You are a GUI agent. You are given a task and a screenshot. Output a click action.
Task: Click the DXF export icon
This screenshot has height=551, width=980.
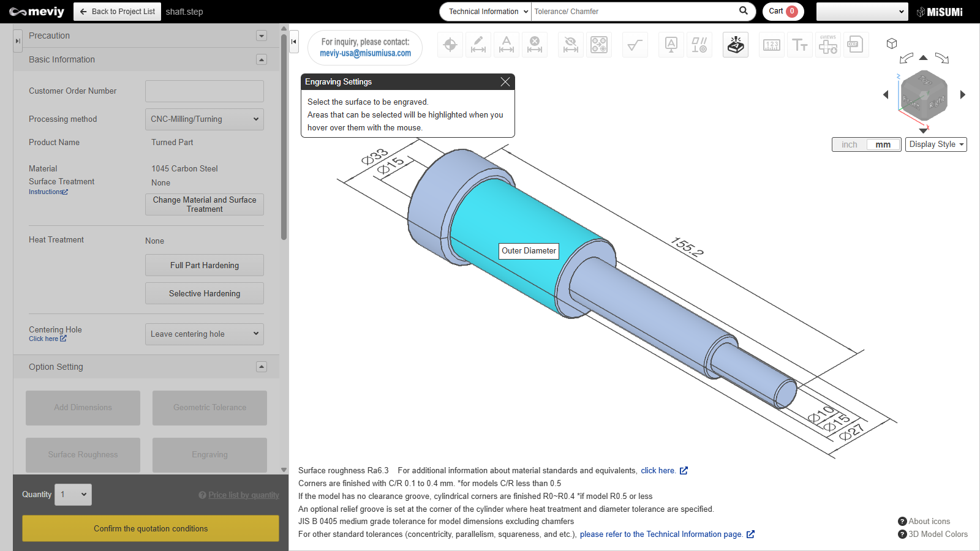coord(855,45)
